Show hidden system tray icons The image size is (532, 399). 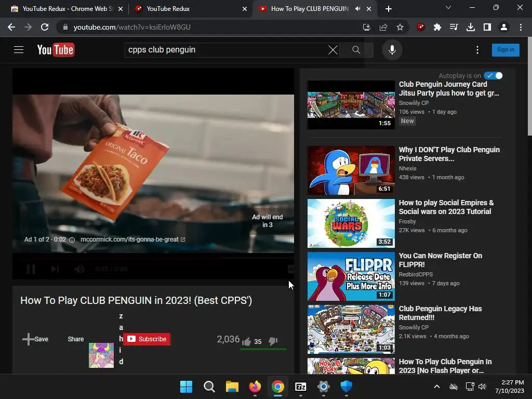437,387
